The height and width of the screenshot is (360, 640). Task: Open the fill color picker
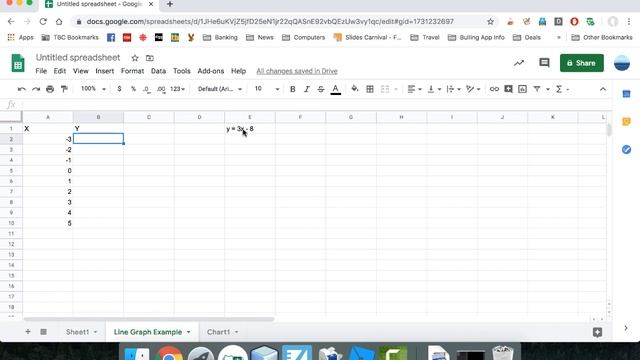(355, 89)
